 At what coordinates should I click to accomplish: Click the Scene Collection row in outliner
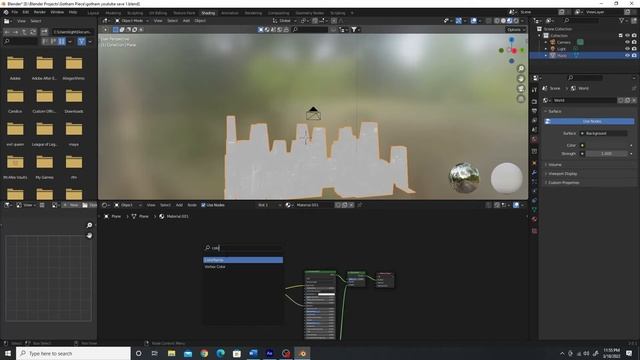[558, 29]
